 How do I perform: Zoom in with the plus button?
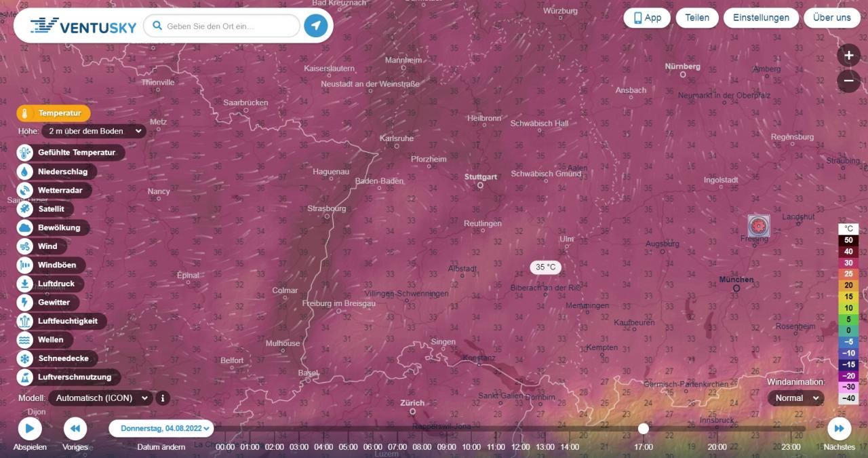point(848,56)
